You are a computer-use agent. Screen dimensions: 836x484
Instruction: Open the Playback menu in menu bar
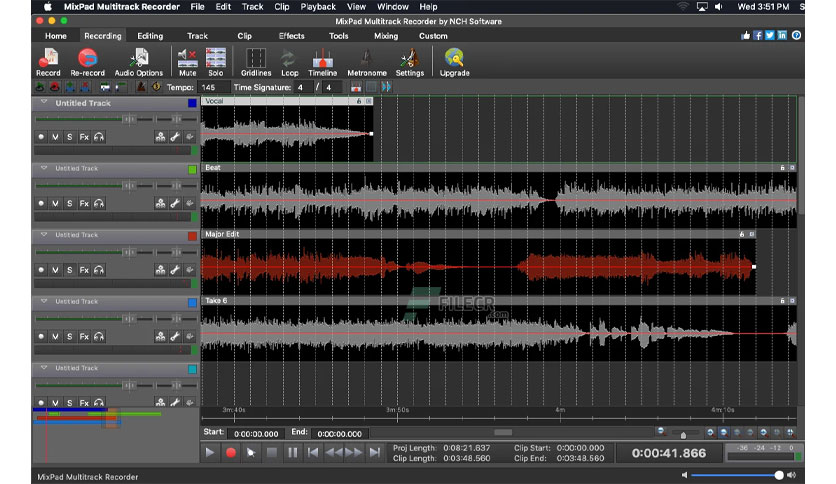pos(318,7)
